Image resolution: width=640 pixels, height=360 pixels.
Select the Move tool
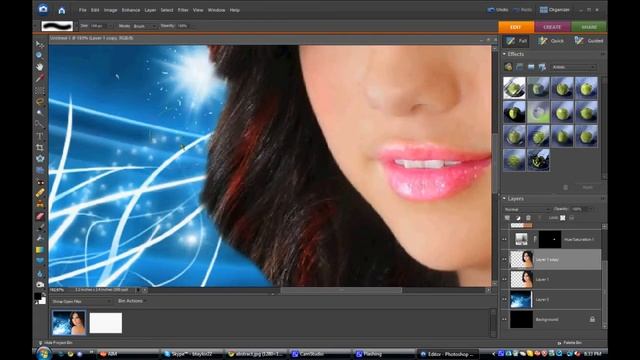point(40,44)
